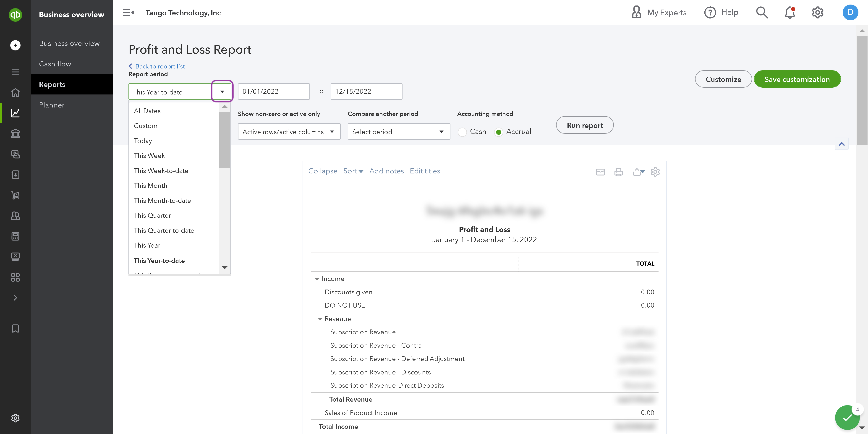Screen dimensions: 868x434
Task: Open Active rows/active columns dropdown
Action: pyautogui.click(x=289, y=131)
